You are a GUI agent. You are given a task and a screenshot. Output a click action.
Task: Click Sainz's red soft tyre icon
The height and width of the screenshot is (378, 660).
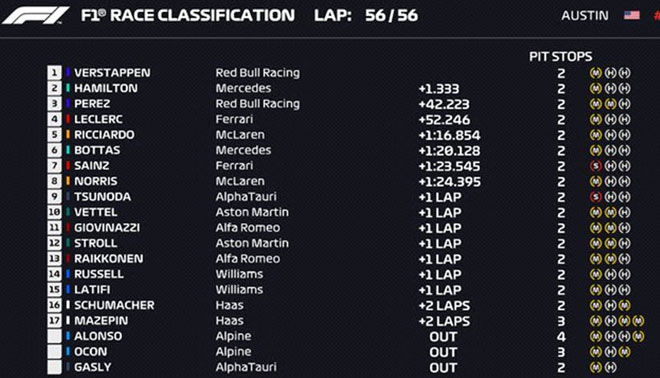coord(595,166)
